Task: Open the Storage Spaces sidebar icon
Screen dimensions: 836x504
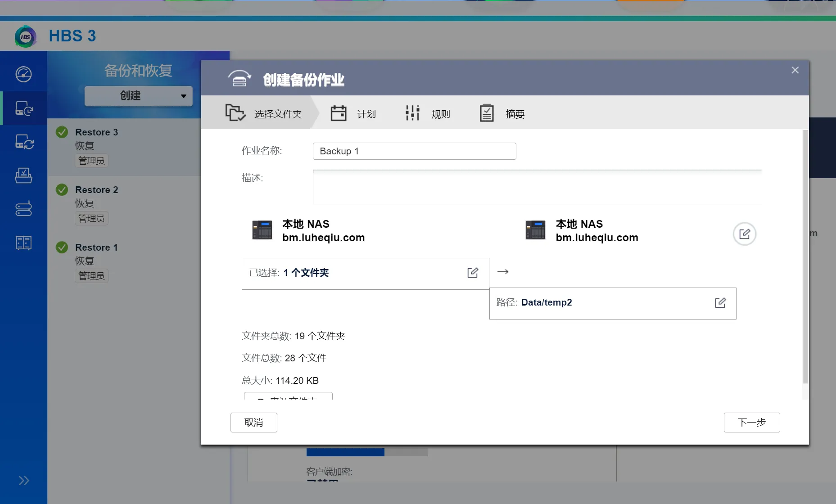Action: click(x=23, y=209)
